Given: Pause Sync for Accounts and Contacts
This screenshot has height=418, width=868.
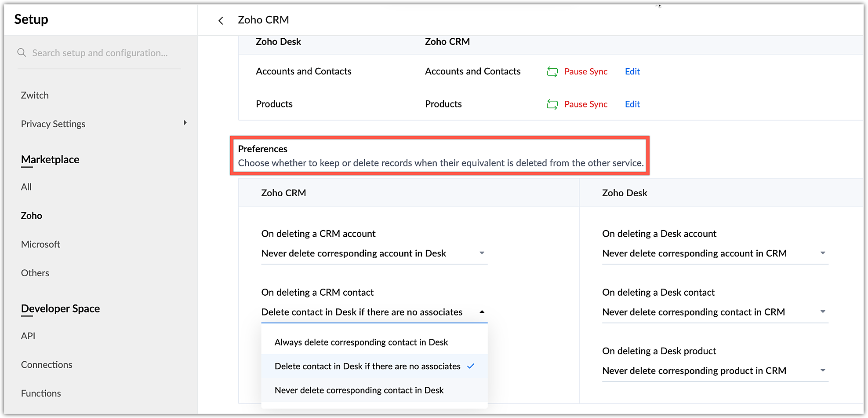Looking at the screenshot, I should (x=585, y=72).
